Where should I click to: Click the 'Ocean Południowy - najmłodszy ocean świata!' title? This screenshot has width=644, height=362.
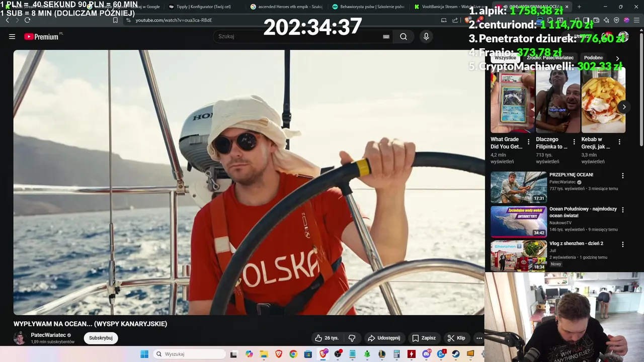coord(583,212)
